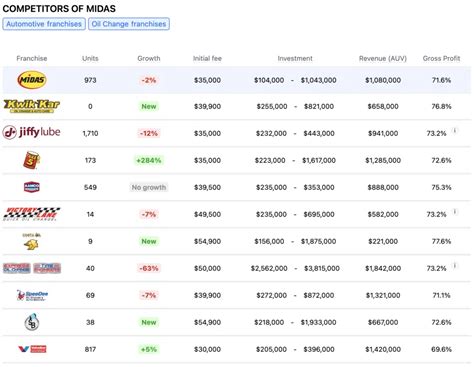Click the -7% badge in Victory Lane row
This screenshot has width=474, height=367.
click(149, 214)
